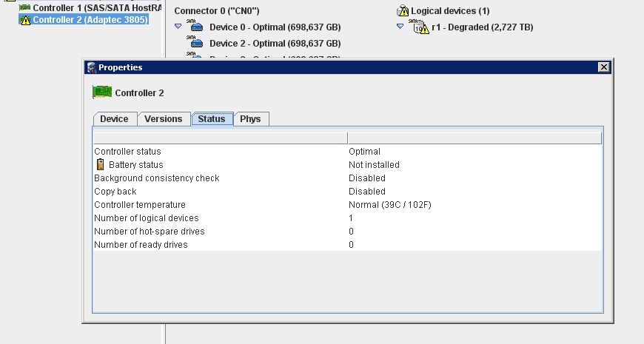Click the second column header of status table
Image resolution: width=644 pixels, height=344 pixels.
(474, 138)
